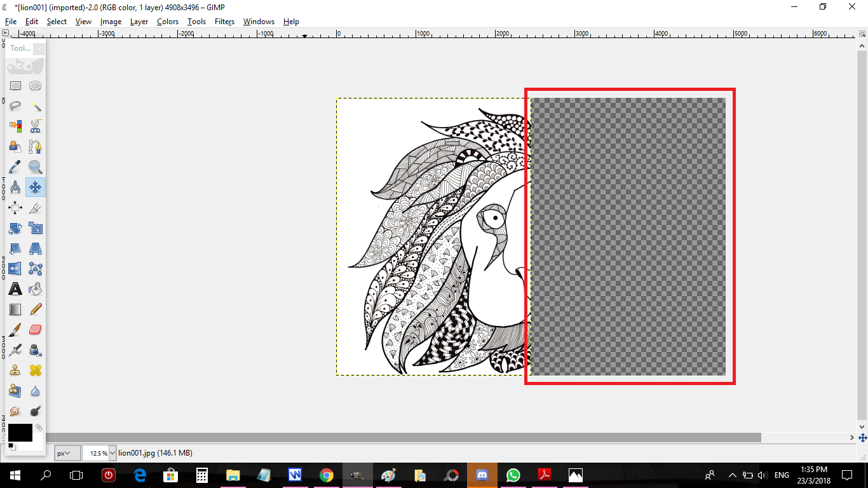This screenshot has width=868, height=488.
Task: Select the Pencil tool
Action: click(36, 309)
